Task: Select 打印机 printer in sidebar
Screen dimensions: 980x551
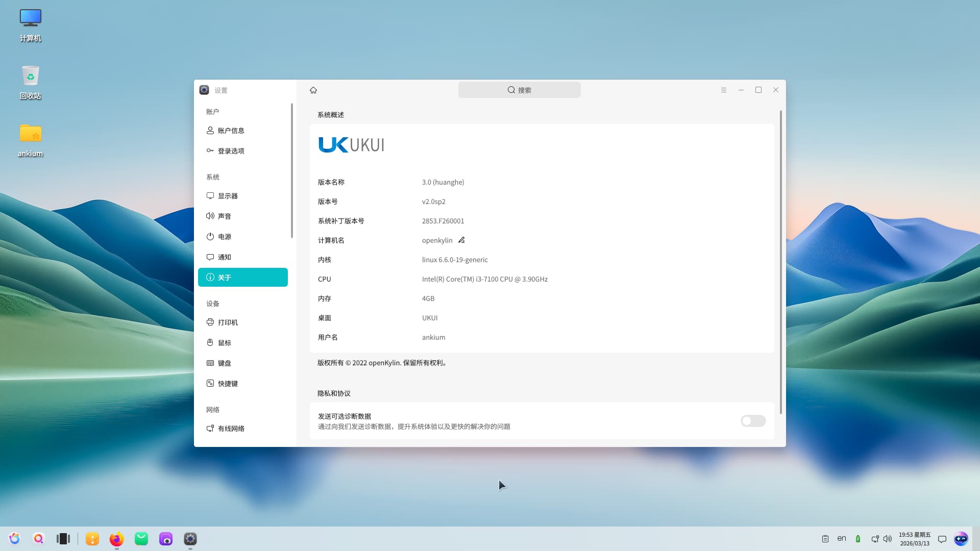Action: tap(228, 322)
